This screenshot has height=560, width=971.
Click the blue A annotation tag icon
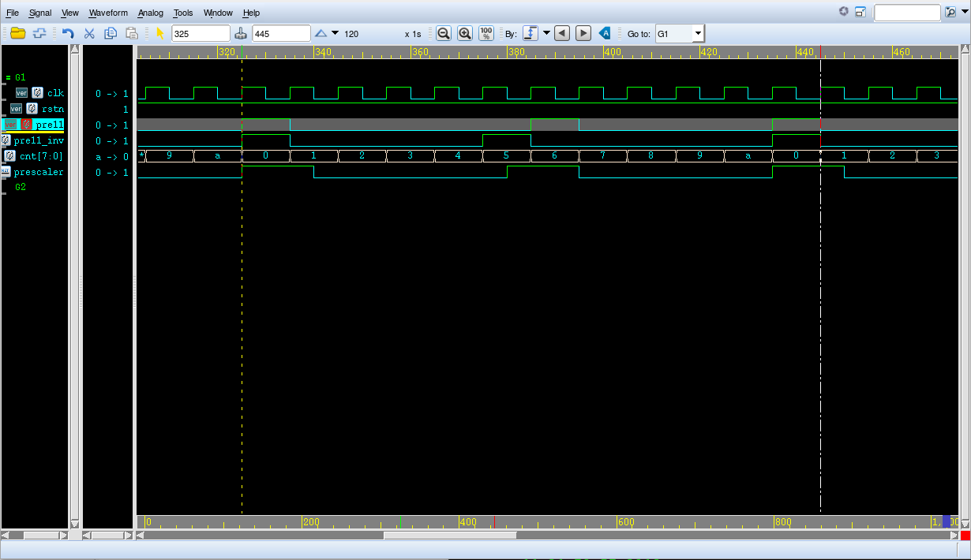(605, 33)
